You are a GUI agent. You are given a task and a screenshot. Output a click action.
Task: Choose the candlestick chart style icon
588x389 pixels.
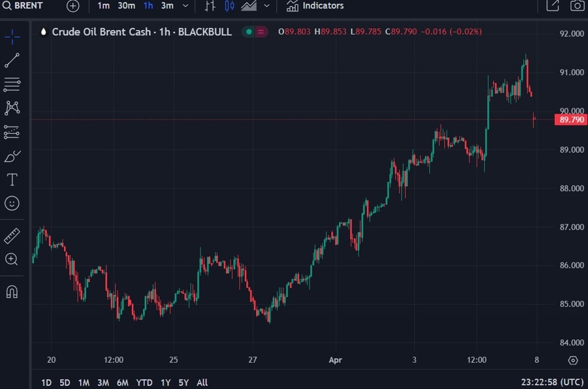(229, 6)
